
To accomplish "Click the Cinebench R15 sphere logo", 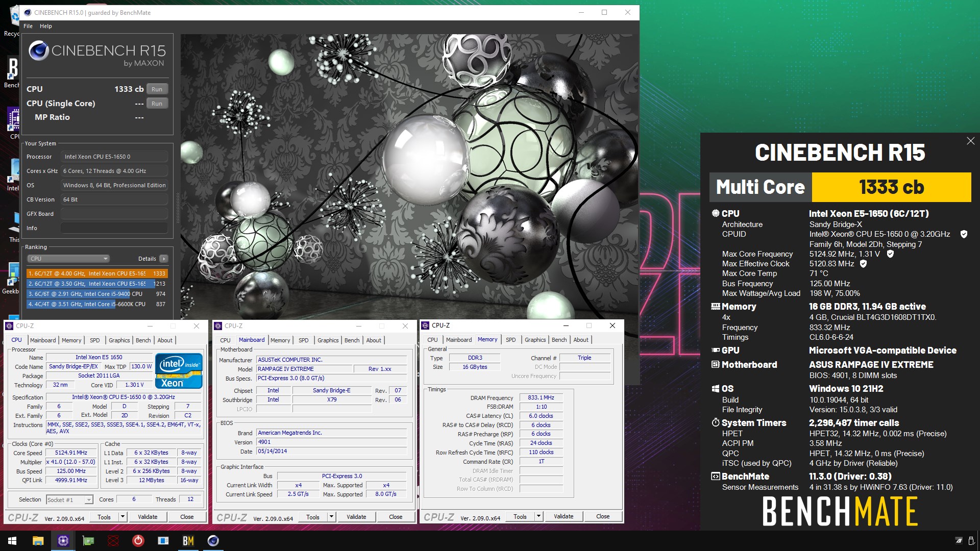I will pos(38,51).
